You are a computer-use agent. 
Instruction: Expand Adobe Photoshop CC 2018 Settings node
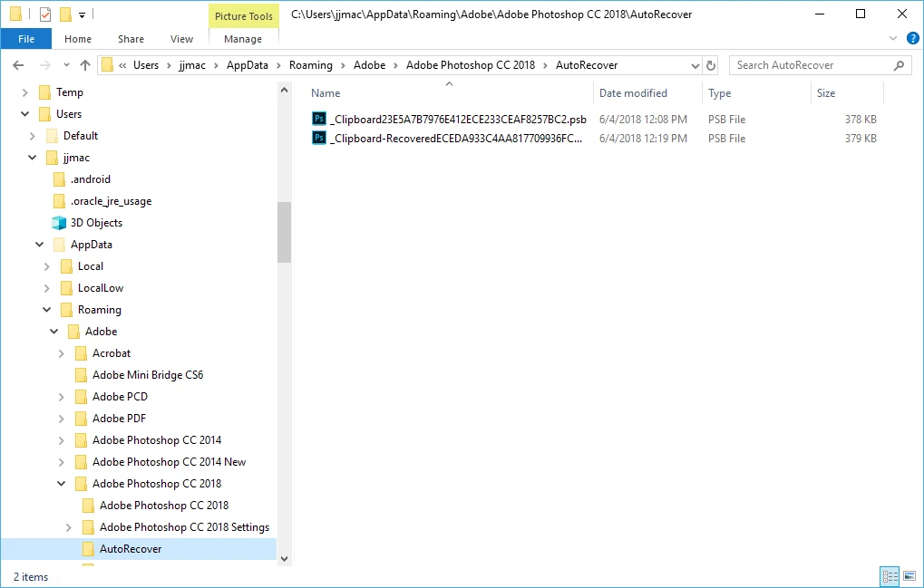coord(68,527)
